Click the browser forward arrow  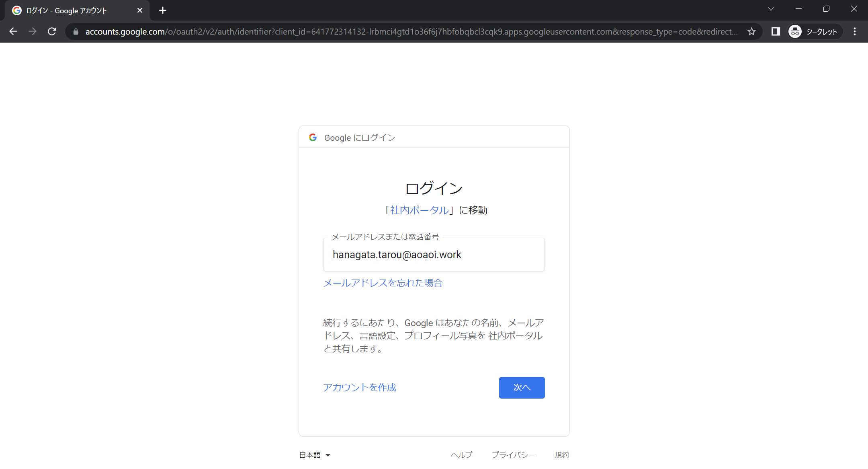click(33, 31)
